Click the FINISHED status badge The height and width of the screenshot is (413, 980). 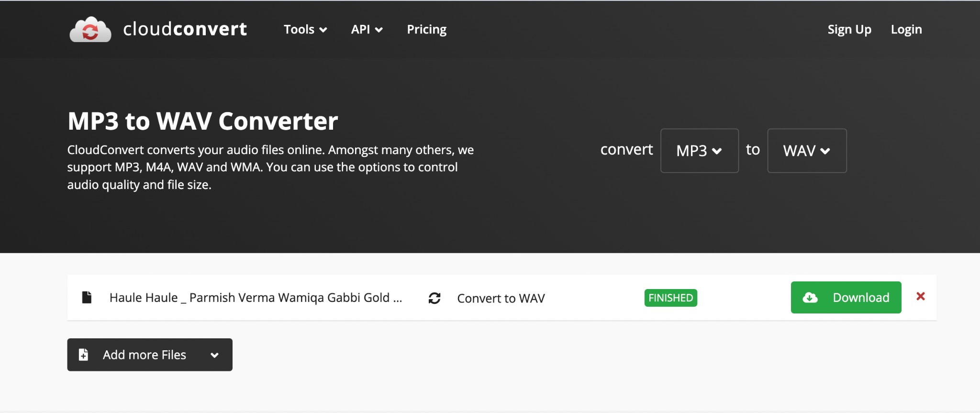pyautogui.click(x=670, y=298)
